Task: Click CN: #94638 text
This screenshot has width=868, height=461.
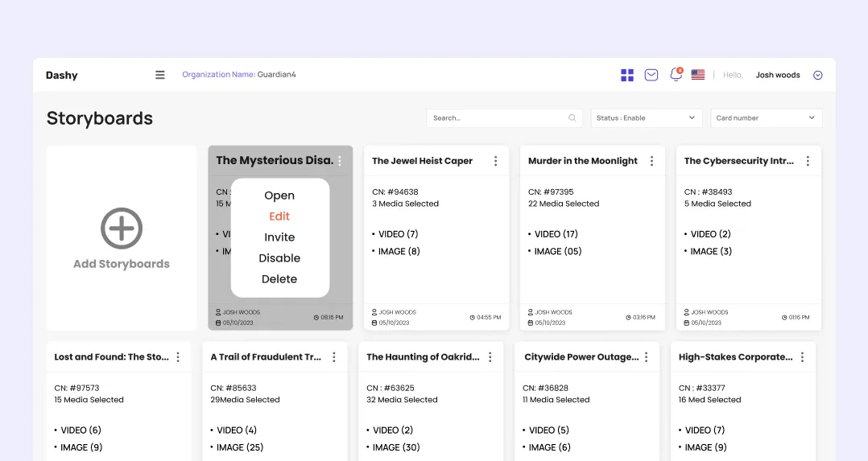Action: pos(395,192)
